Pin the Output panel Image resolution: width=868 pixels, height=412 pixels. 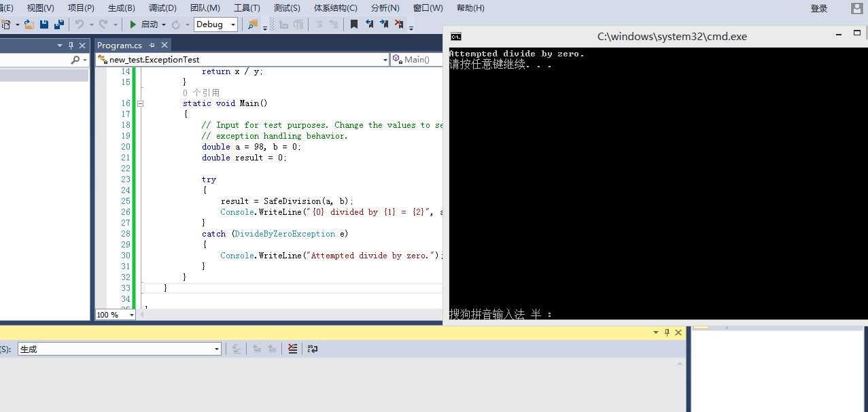(x=667, y=332)
